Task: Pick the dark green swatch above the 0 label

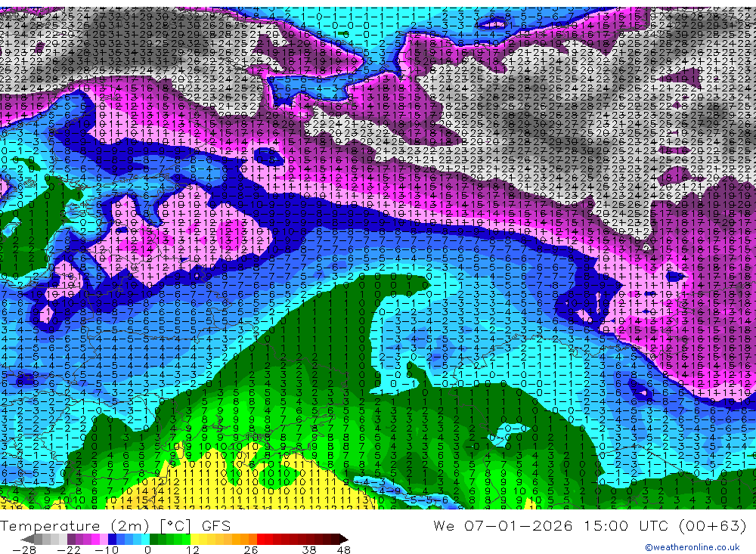Action: 153,540
